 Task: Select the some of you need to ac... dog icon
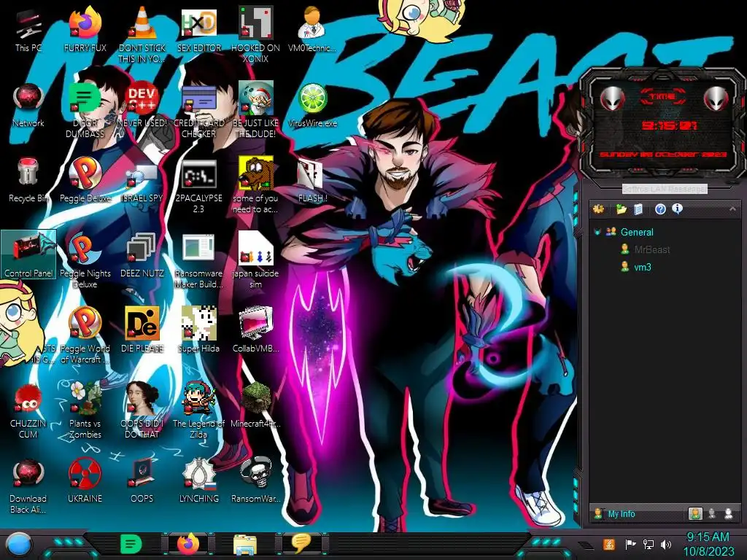pos(255,186)
